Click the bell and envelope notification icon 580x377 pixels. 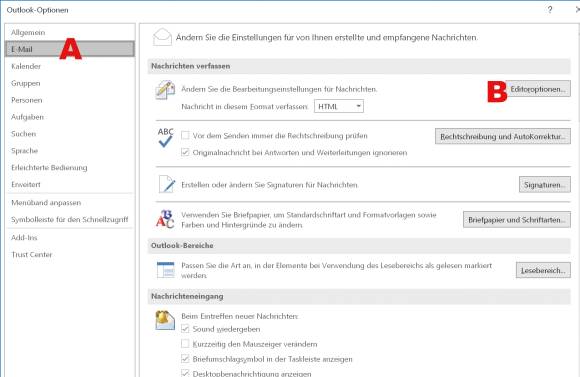(x=165, y=320)
